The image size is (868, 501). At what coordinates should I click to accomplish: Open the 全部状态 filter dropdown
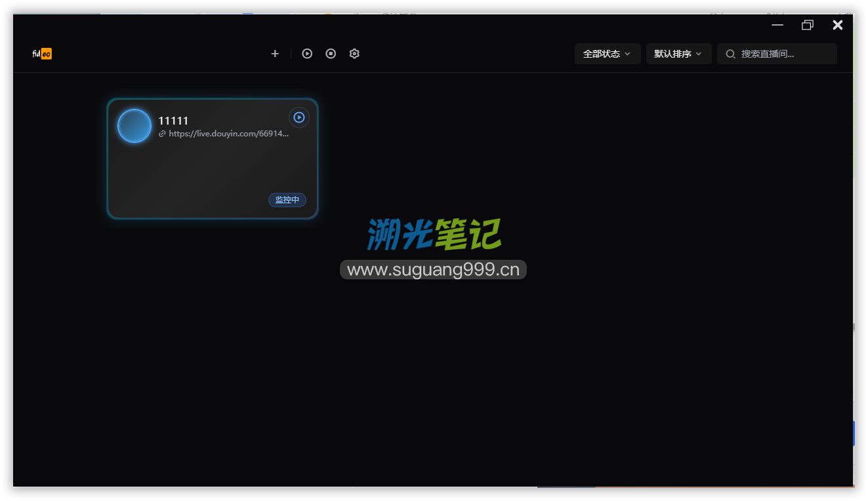(608, 54)
